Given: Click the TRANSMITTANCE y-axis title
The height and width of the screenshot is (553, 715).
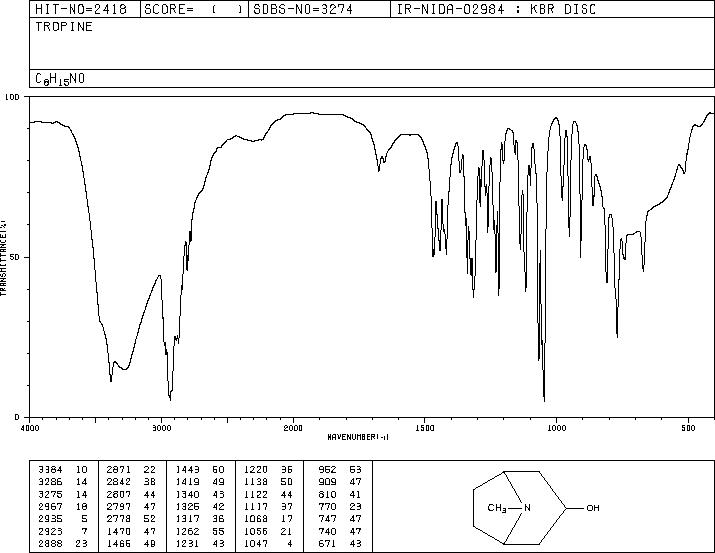Looking at the screenshot, I should [x=3, y=258].
